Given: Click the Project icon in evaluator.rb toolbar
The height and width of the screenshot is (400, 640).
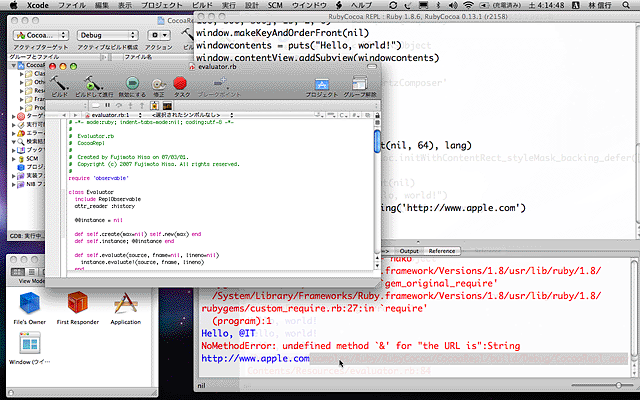Looking at the screenshot, I should 322,84.
